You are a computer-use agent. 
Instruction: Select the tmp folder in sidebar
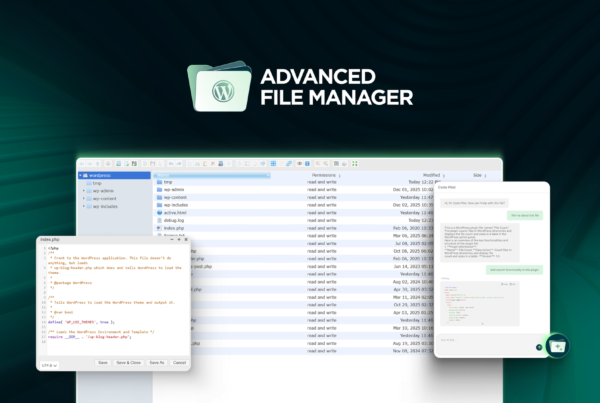click(x=97, y=182)
